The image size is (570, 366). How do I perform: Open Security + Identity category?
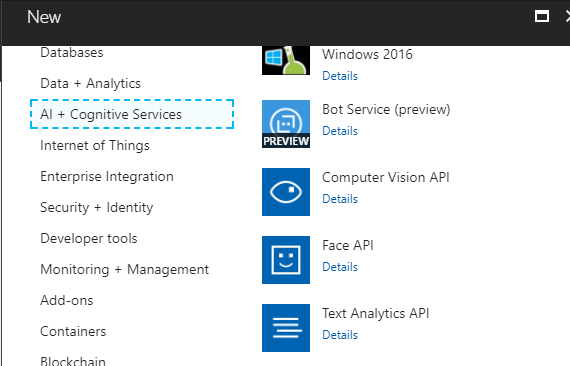(96, 208)
